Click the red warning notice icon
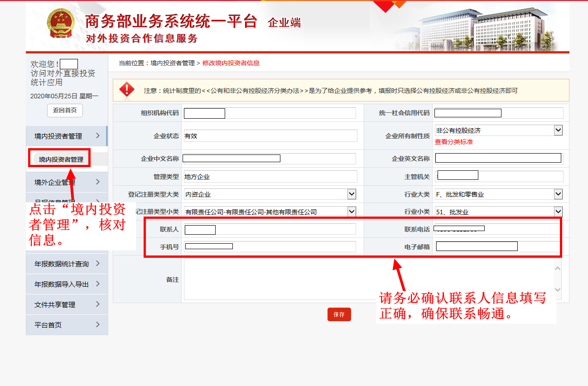The width and height of the screenshot is (588, 386). (127, 90)
